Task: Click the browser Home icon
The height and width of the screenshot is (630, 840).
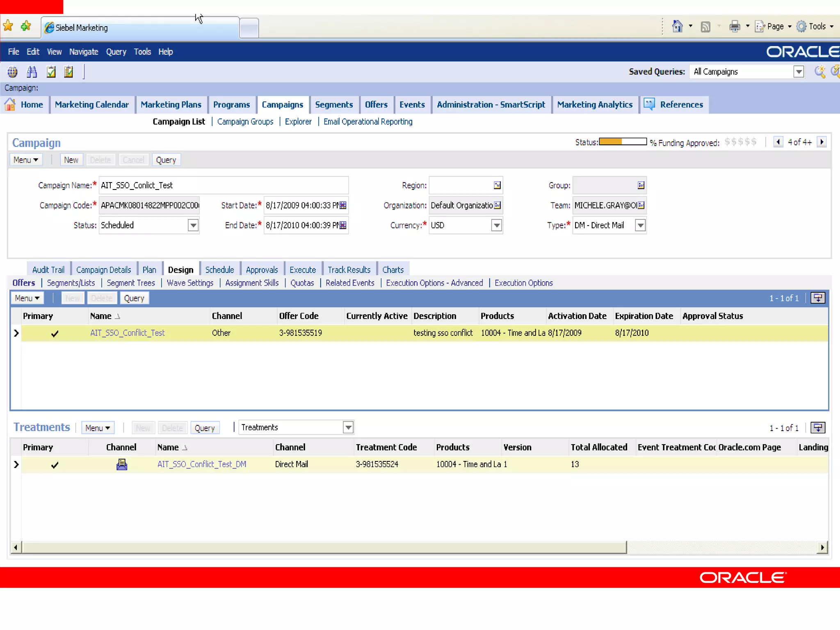Action: pyautogui.click(x=677, y=27)
